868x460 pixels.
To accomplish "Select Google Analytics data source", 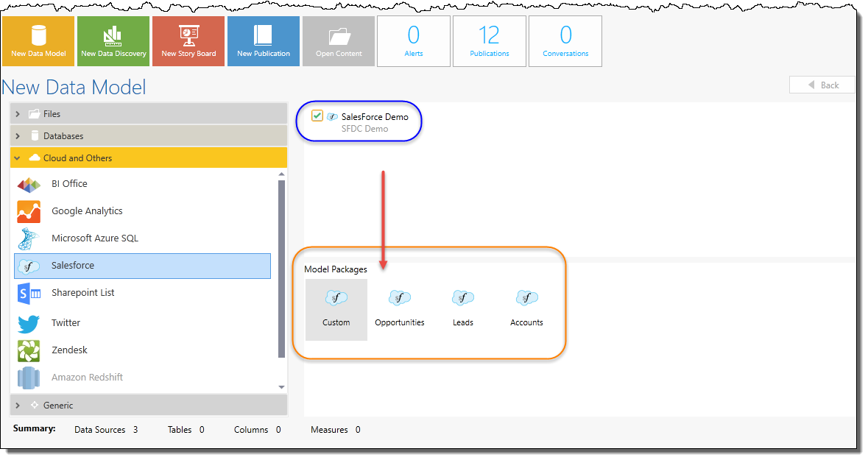I will click(142, 211).
